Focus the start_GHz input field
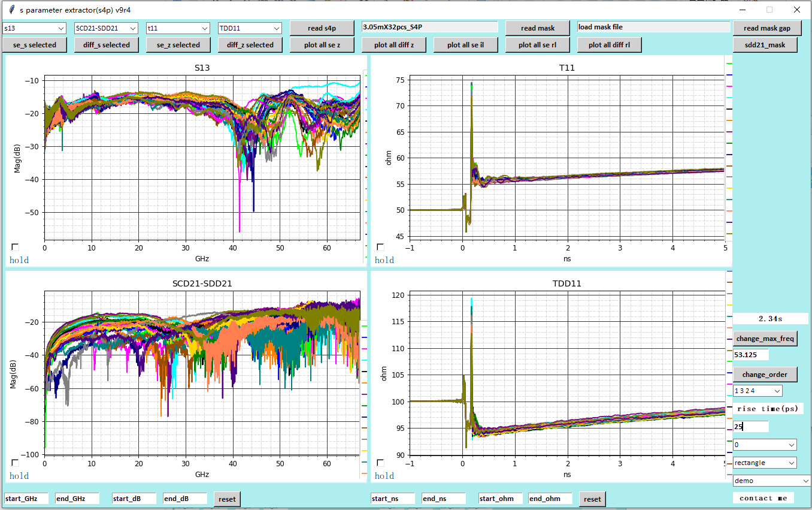812x510 pixels. (x=26, y=499)
